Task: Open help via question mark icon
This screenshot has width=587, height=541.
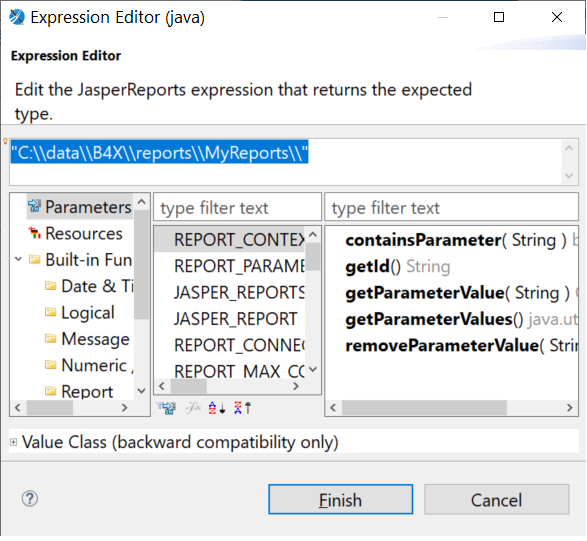Action: 30,499
